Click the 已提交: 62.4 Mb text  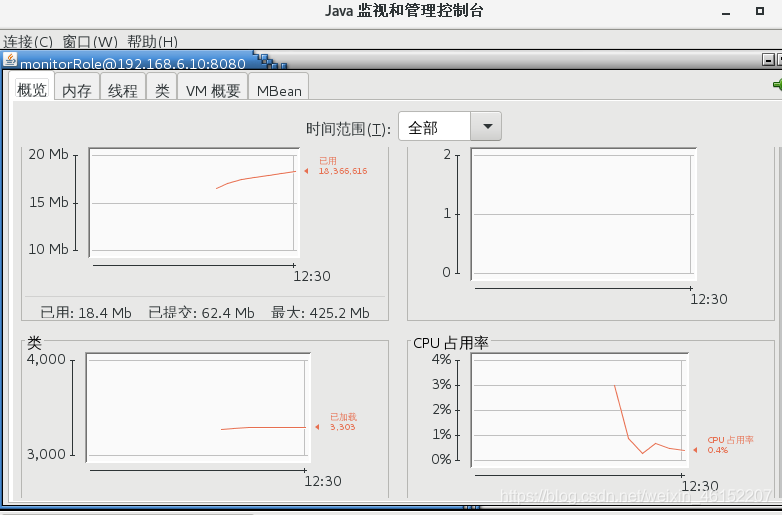tap(201, 313)
